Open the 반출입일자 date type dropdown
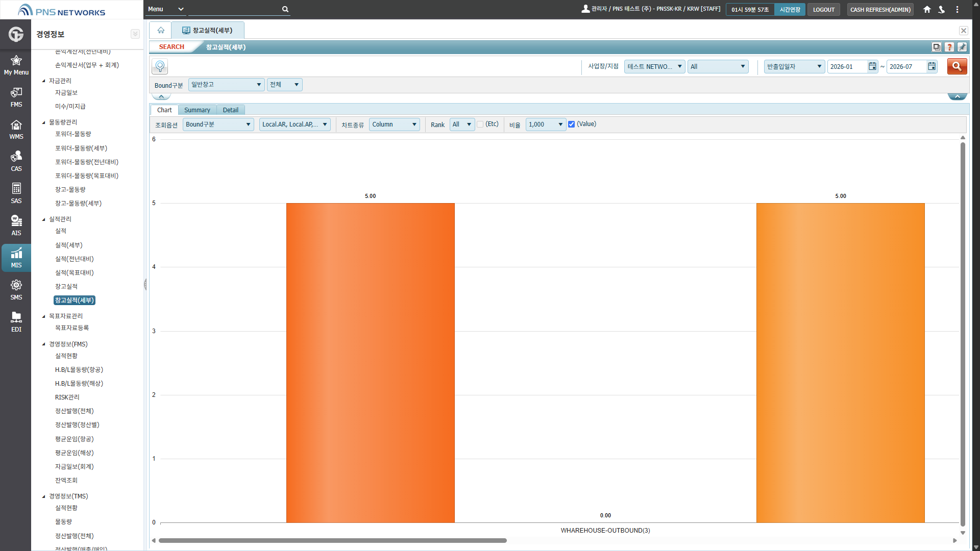Screen dimensions: 980x551 point(794,66)
